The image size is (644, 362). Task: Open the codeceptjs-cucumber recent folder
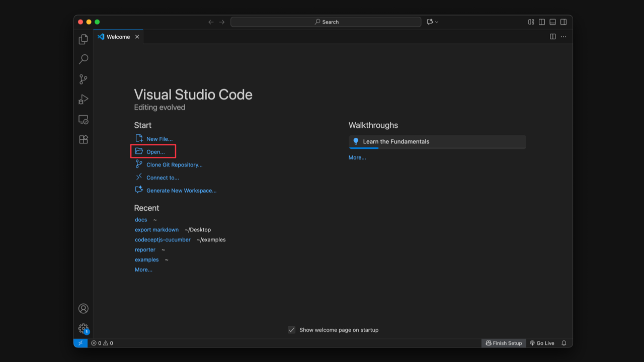163,240
